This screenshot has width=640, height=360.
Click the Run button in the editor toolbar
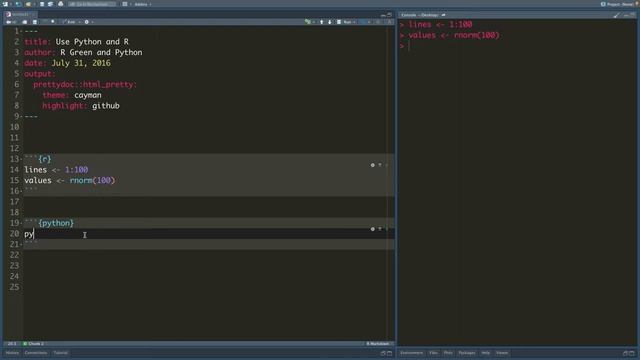click(345, 22)
